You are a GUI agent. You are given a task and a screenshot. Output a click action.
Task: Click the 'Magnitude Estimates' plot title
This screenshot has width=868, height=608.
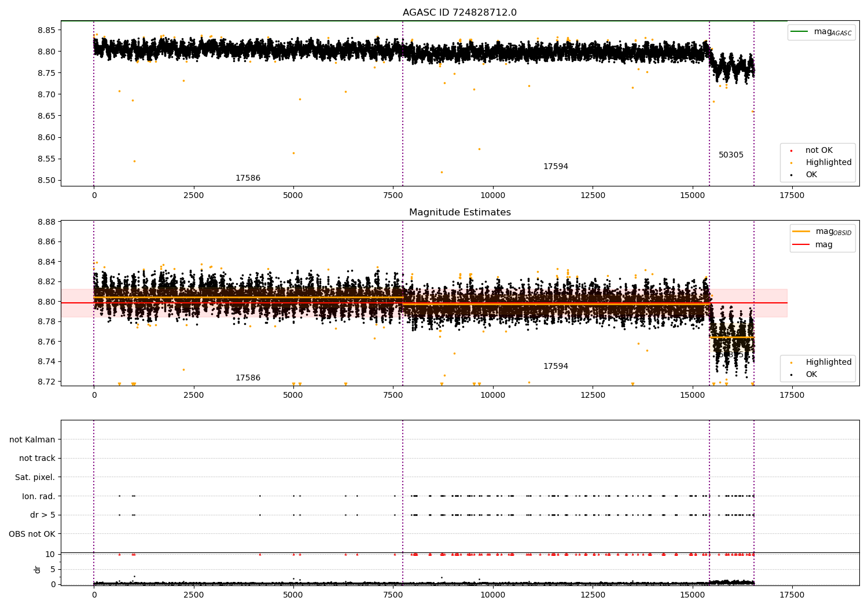459,213
